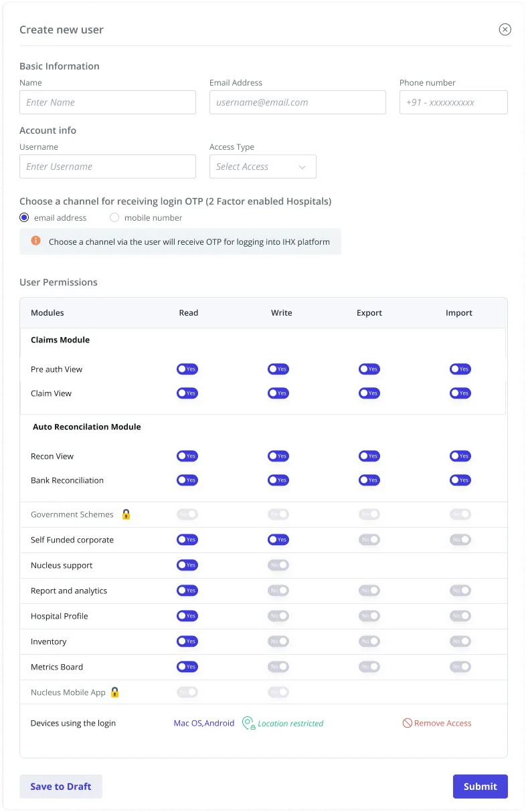
Task: Toggle Report and analytics Read permission
Action: coord(187,591)
